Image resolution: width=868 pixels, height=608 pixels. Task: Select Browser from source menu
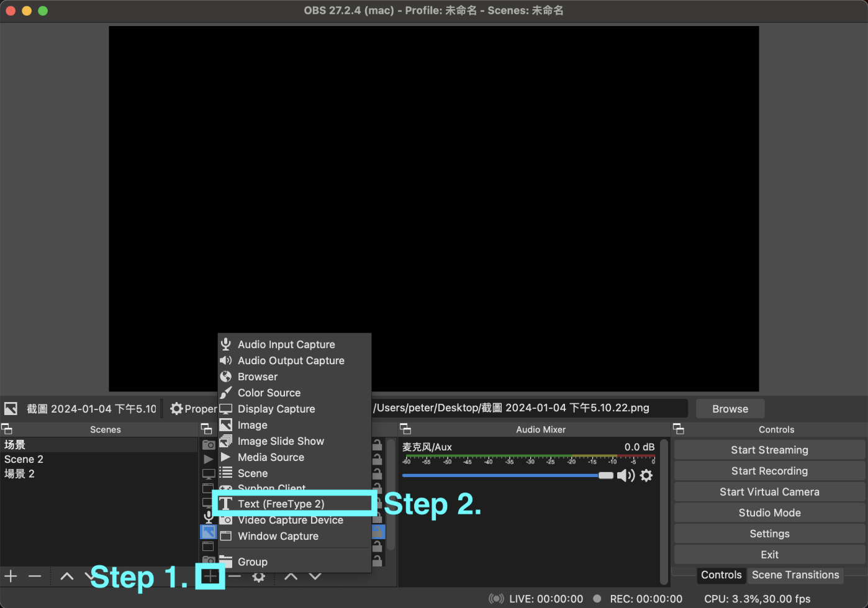tap(258, 377)
